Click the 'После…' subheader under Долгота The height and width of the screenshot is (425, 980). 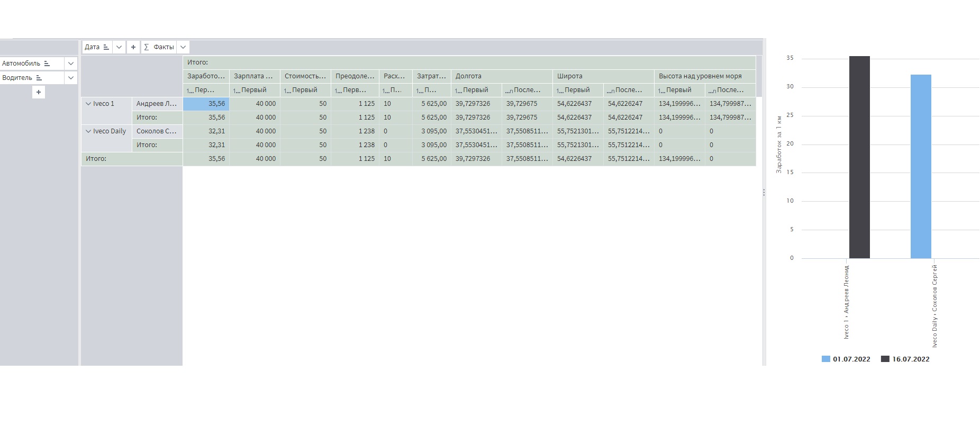click(527, 90)
